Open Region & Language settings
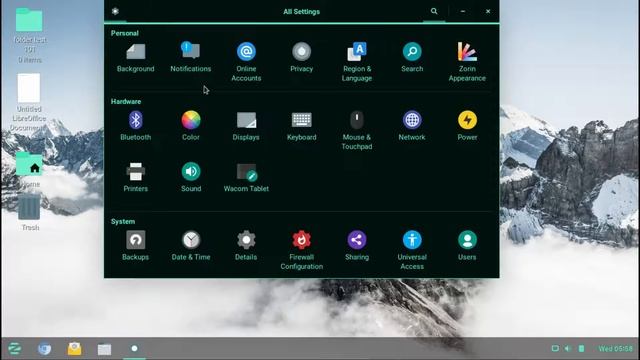 pos(357,62)
